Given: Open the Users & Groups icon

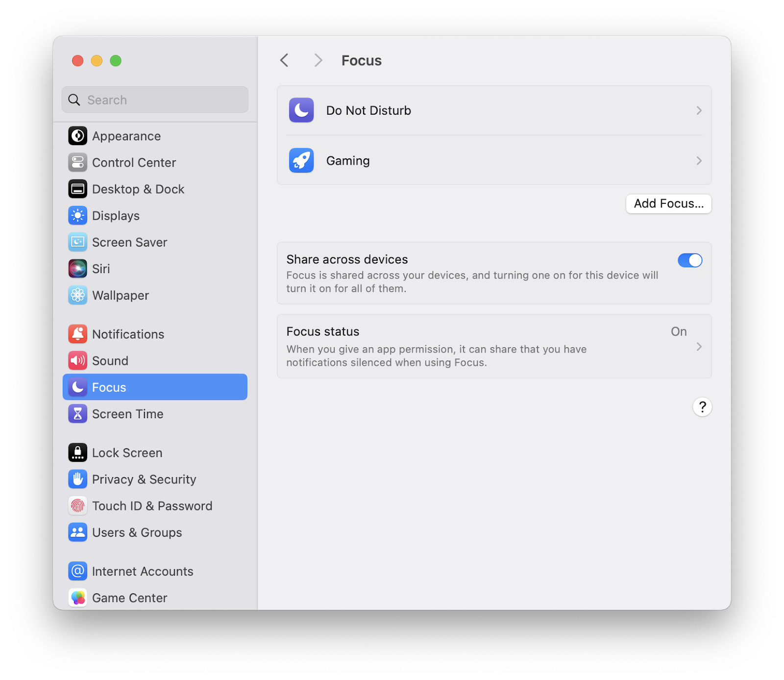Looking at the screenshot, I should pos(77,532).
